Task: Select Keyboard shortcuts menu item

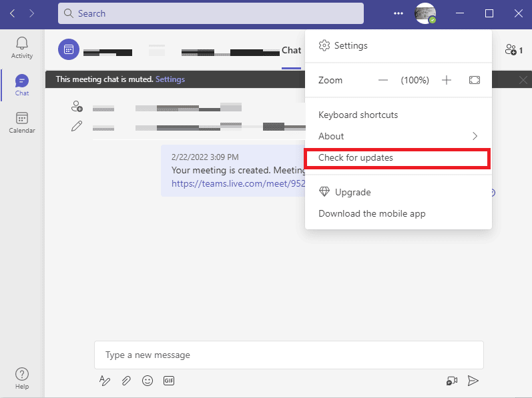Action: pyautogui.click(x=398, y=115)
